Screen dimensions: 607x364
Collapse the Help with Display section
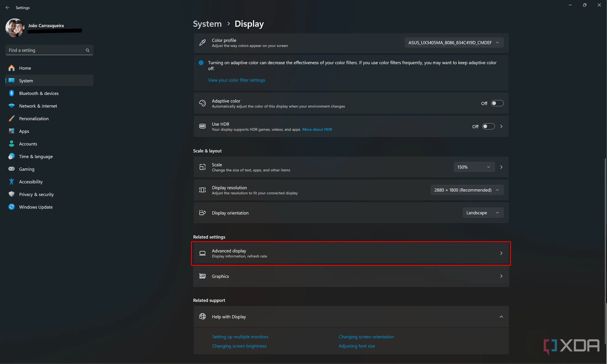click(x=501, y=317)
